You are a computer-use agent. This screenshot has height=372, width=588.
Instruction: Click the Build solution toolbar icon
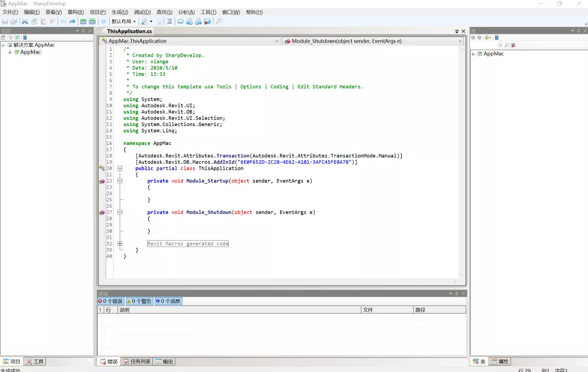(84, 21)
